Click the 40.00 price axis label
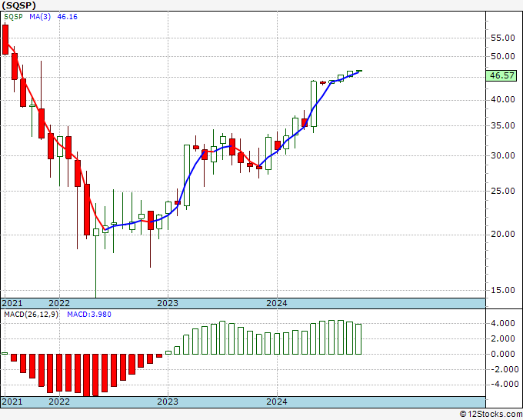523x420 pixels. pos(503,99)
